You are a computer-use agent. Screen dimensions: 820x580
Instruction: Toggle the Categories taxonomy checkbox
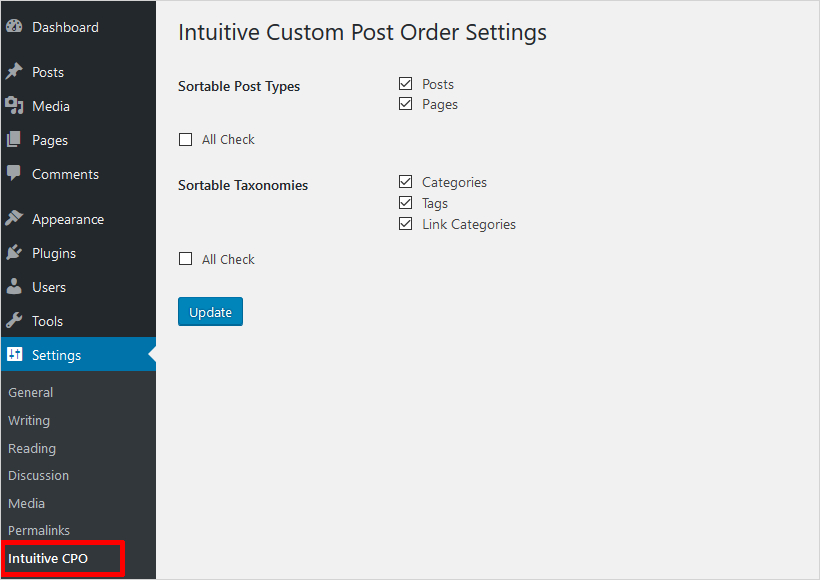pos(405,182)
